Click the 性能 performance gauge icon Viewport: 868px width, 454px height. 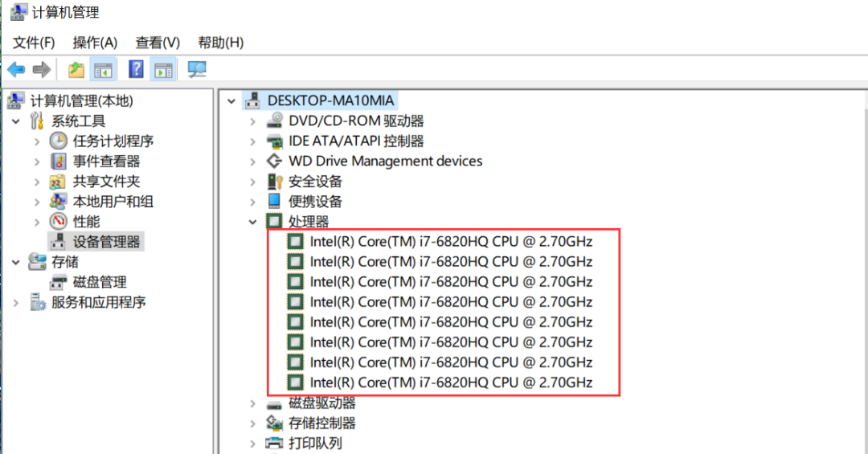58,222
